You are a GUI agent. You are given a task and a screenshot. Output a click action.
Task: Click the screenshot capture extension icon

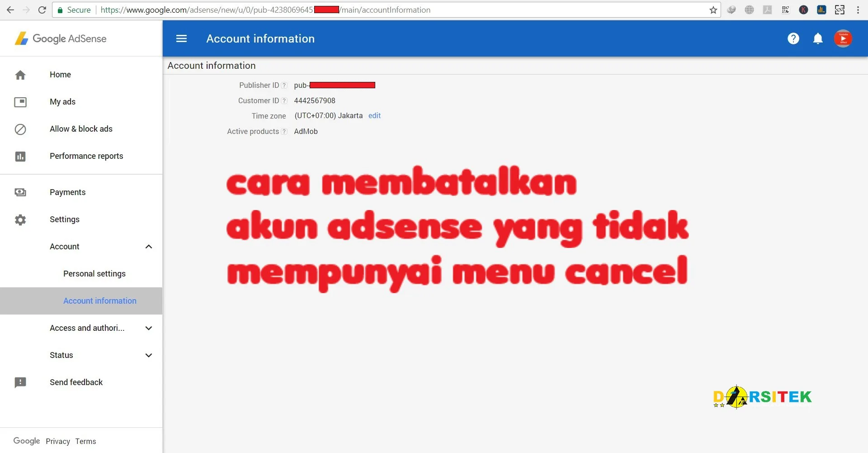click(840, 10)
